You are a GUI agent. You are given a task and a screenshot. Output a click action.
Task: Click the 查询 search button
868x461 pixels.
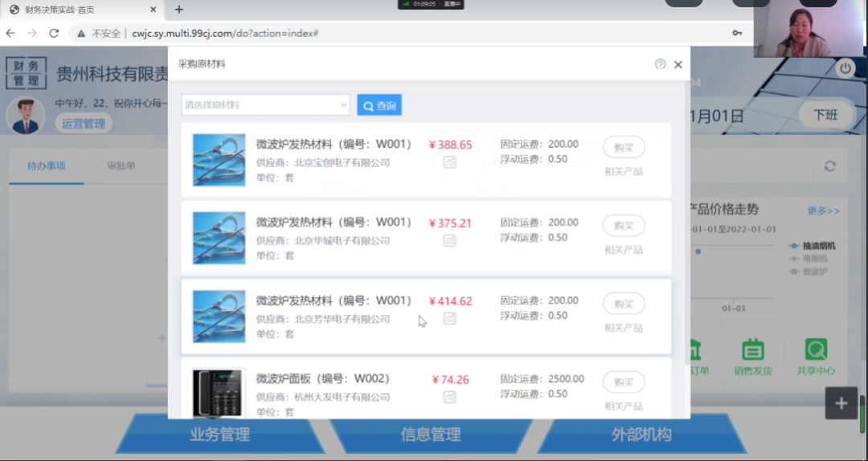(379, 105)
